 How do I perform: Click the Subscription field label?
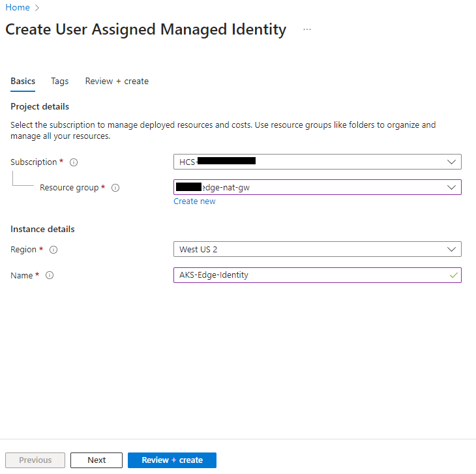(34, 162)
